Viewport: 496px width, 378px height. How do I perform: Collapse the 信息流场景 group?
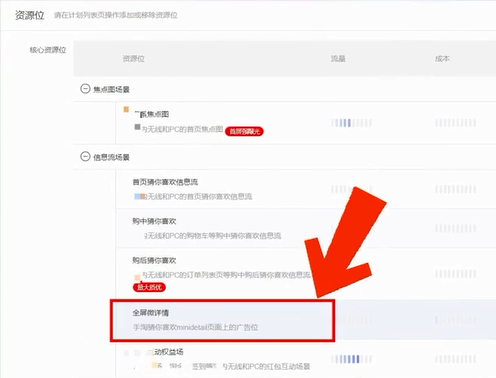point(85,156)
